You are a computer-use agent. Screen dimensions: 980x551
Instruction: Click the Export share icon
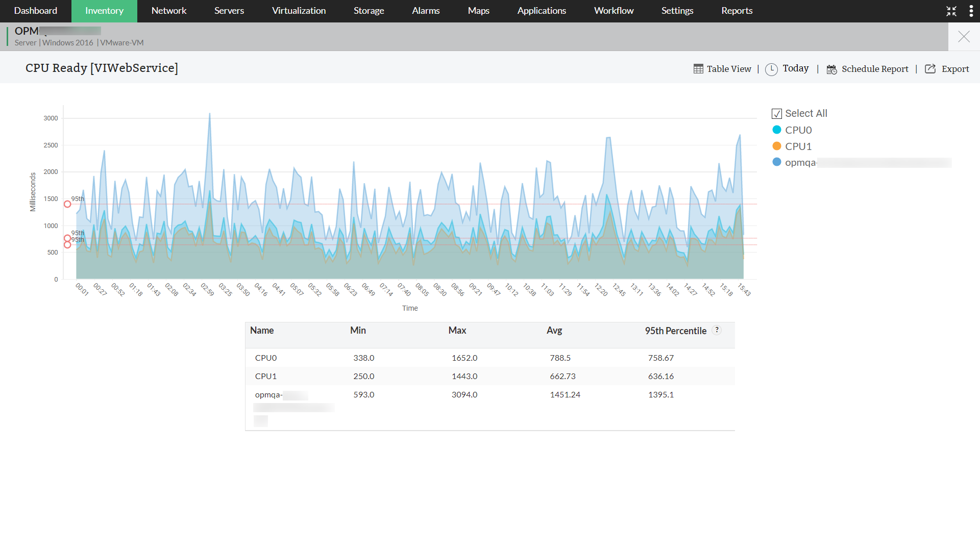(x=930, y=69)
